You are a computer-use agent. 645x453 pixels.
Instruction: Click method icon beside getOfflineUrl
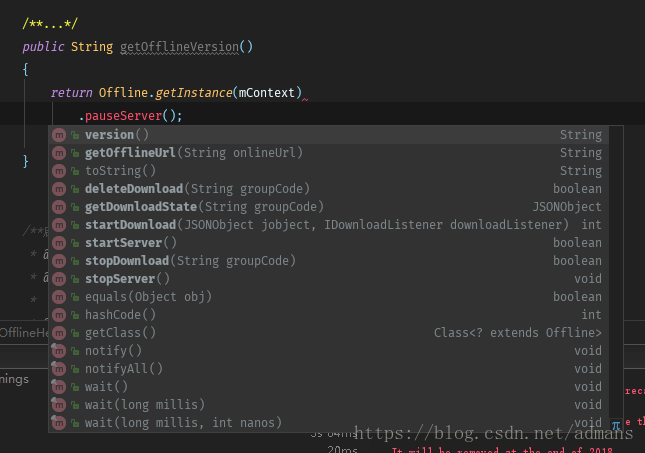59,153
